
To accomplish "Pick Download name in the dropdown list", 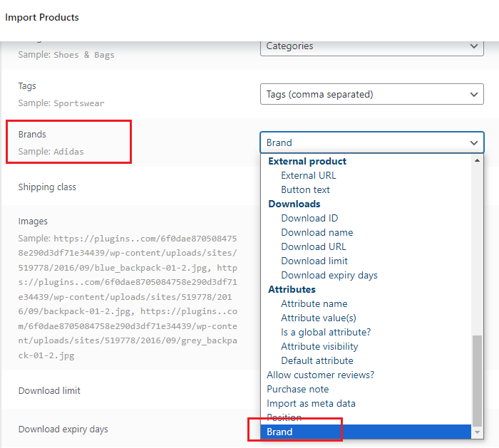I will point(317,232).
